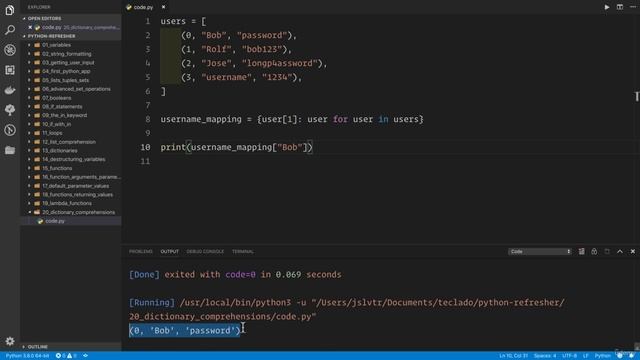The height and width of the screenshot is (360, 640).
Task: Expand the 11_loops folder
Action: 52,133
